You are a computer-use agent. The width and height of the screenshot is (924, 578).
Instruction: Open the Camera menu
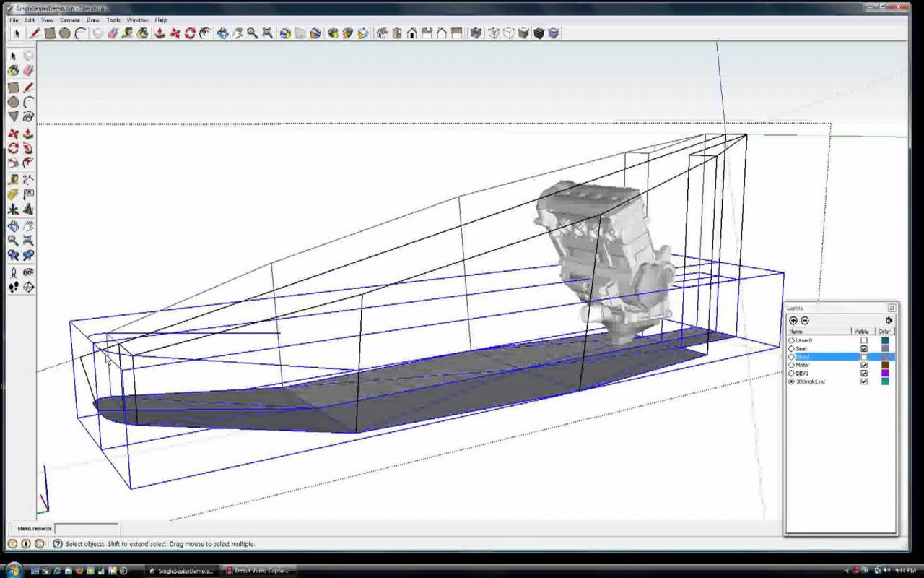click(x=70, y=20)
